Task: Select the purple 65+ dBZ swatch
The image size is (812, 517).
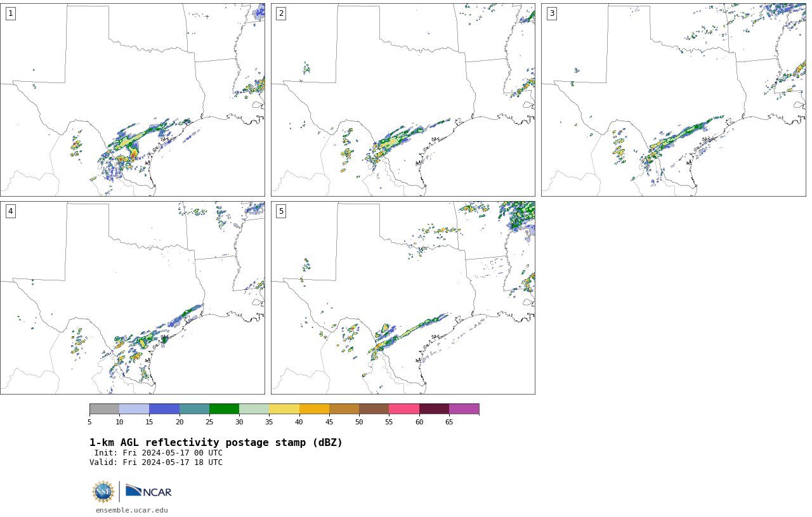Action: [x=464, y=409]
